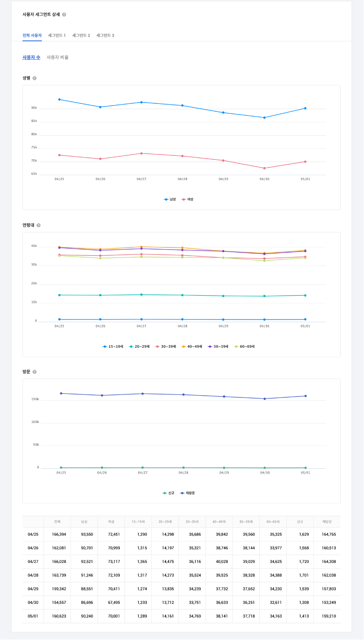The width and height of the screenshot is (364, 640).
Task: Toggle 재방문 series in visit legend
Action: click(188, 493)
